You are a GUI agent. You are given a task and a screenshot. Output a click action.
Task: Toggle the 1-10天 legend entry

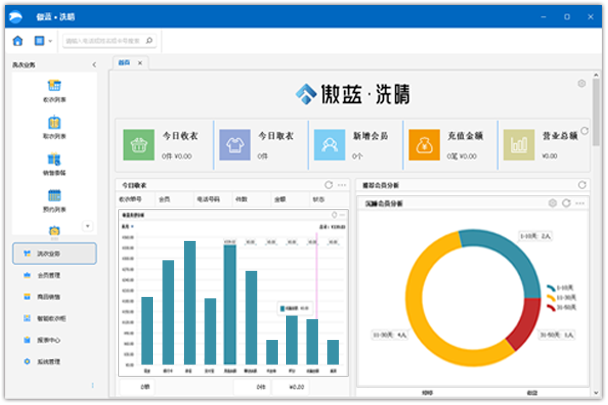(560, 288)
